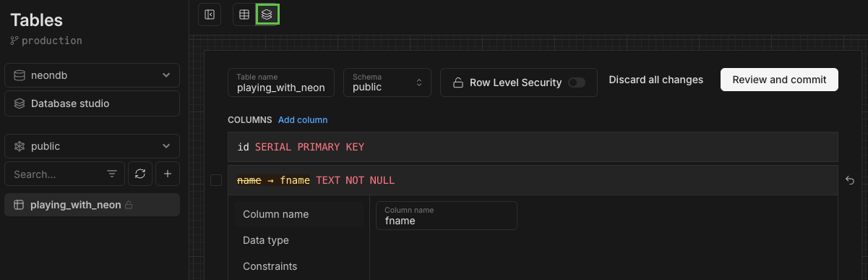
Task: Expand the public schema dropdown in sidebar
Action: tap(93, 146)
